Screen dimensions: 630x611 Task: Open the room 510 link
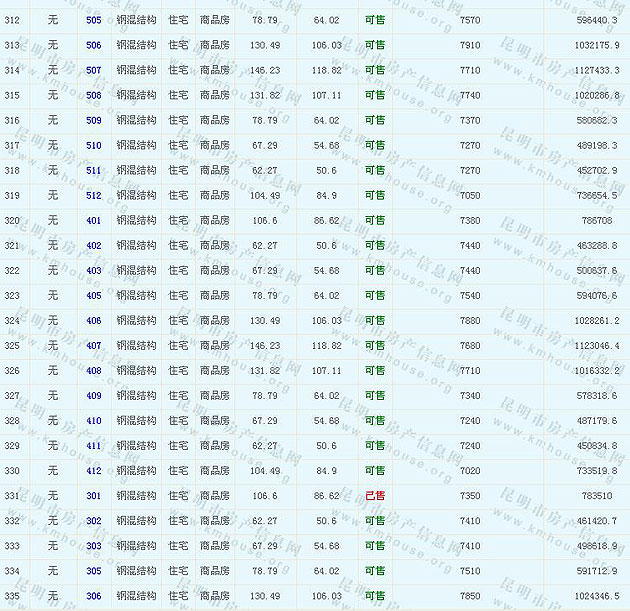click(x=93, y=145)
